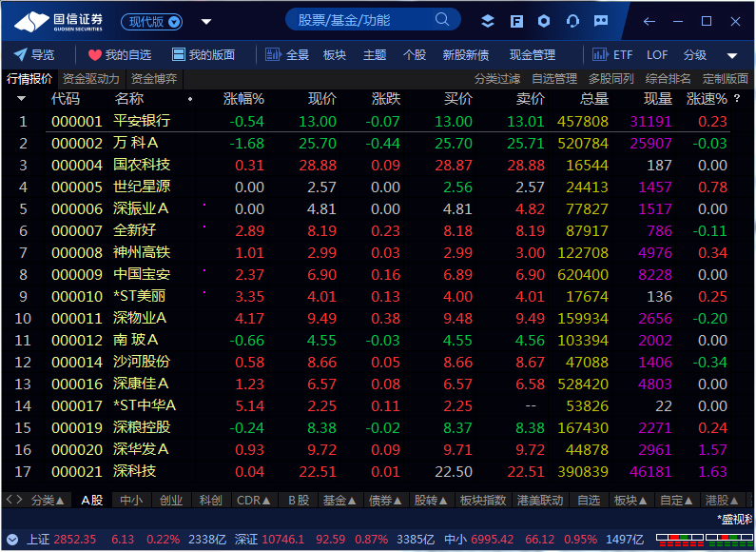756x552 pixels.
Task: Expand the dropdown arrow next to 现代版
Action: (206, 22)
